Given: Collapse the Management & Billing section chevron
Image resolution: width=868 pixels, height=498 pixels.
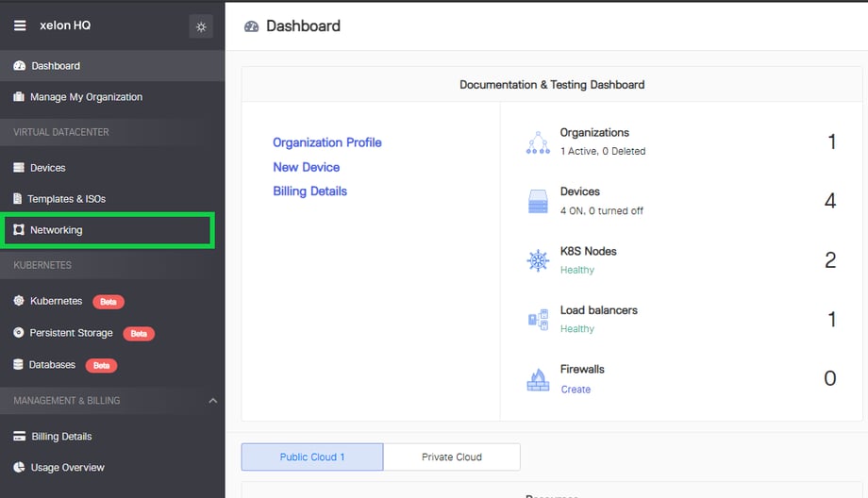Looking at the screenshot, I should tap(213, 401).
